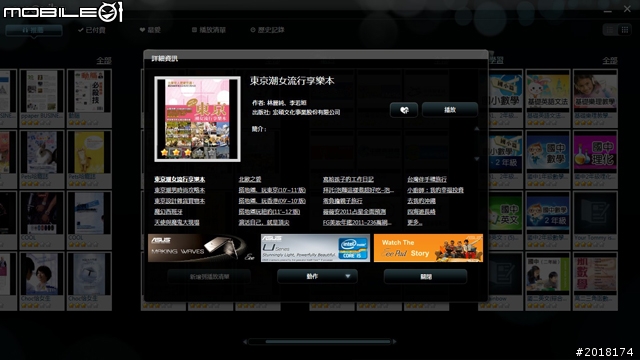Open link 東京潮男時尚攻略本

click(x=180, y=190)
